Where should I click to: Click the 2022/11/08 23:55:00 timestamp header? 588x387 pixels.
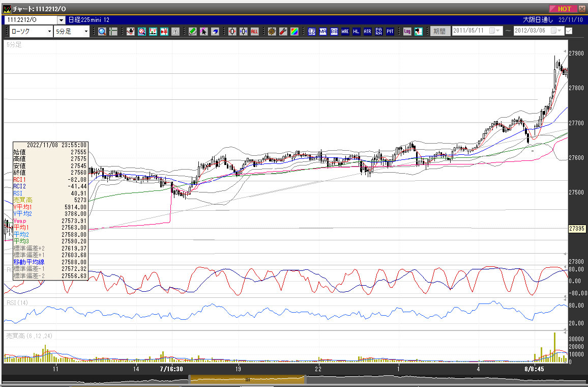(56, 145)
